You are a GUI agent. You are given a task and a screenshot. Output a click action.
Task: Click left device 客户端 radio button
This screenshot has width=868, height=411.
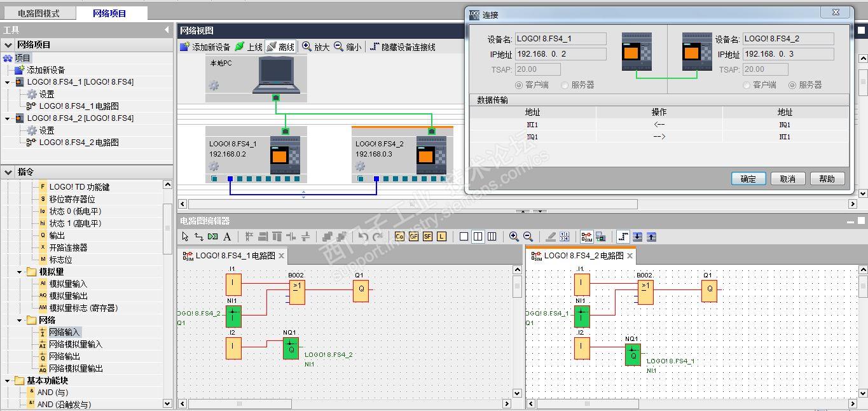[x=519, y=85]
